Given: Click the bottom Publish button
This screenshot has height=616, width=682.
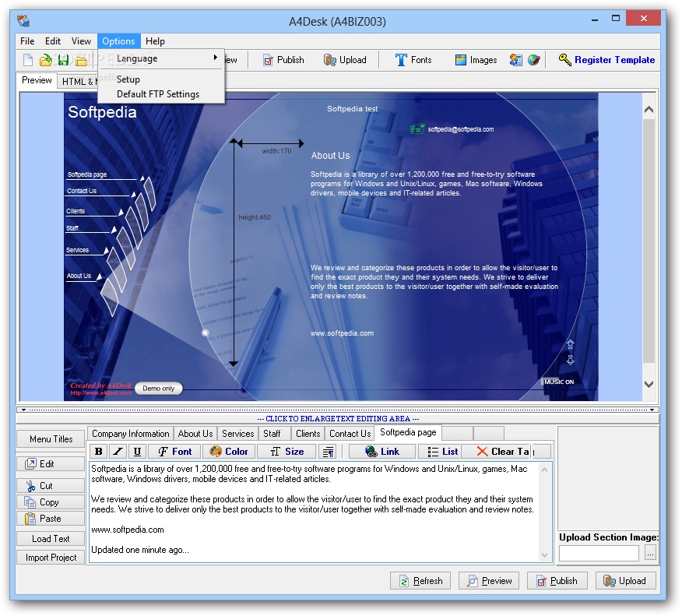Looking at the screenshot, I should click(557, 581).
